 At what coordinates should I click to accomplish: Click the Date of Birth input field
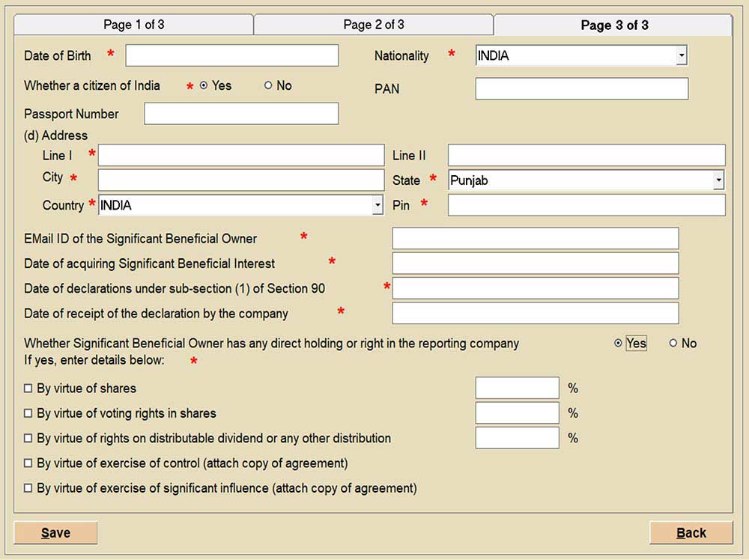click(x=231, y=55)
